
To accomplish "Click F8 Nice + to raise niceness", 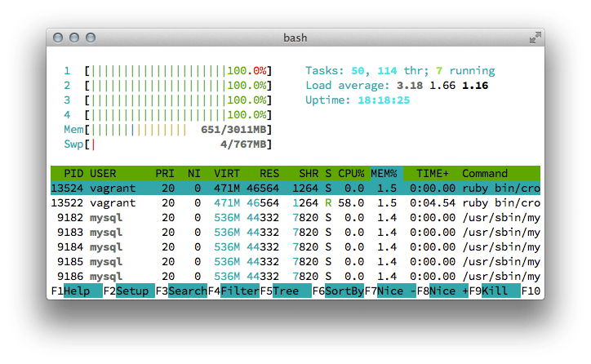I will coord(442,291).
